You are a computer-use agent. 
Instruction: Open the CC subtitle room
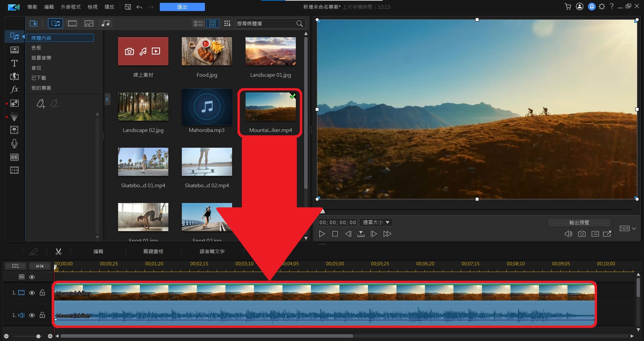tap(14, 157)
